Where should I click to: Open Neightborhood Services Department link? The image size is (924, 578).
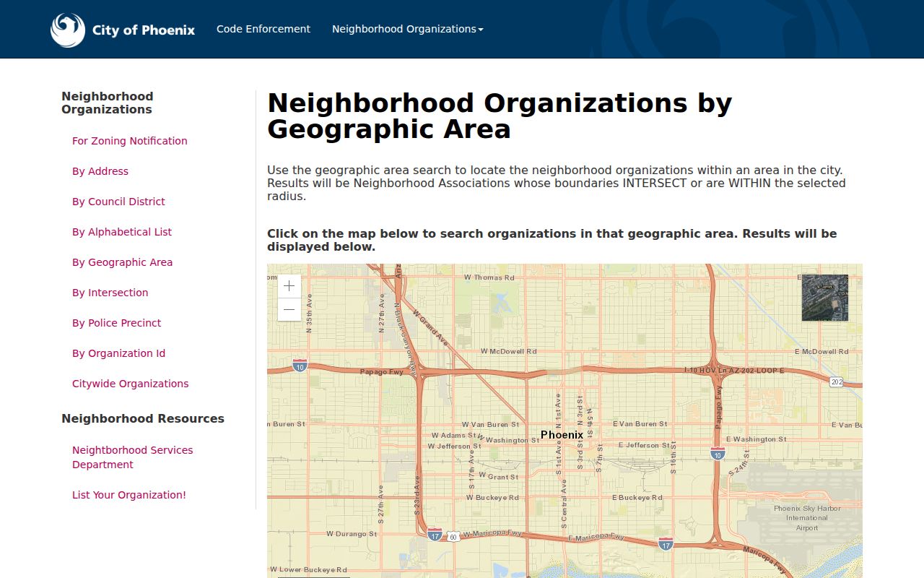tap(133, 457)
